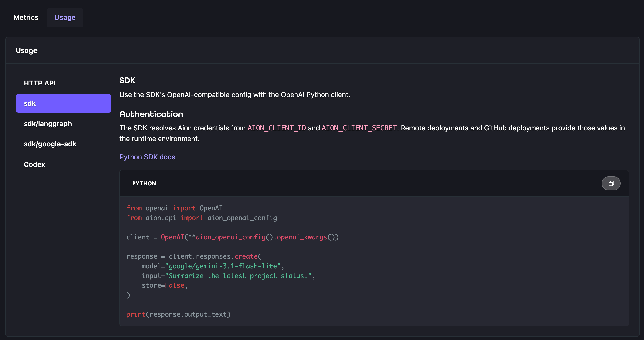
Task: Click the SDK heading
Action: [127, 80]
